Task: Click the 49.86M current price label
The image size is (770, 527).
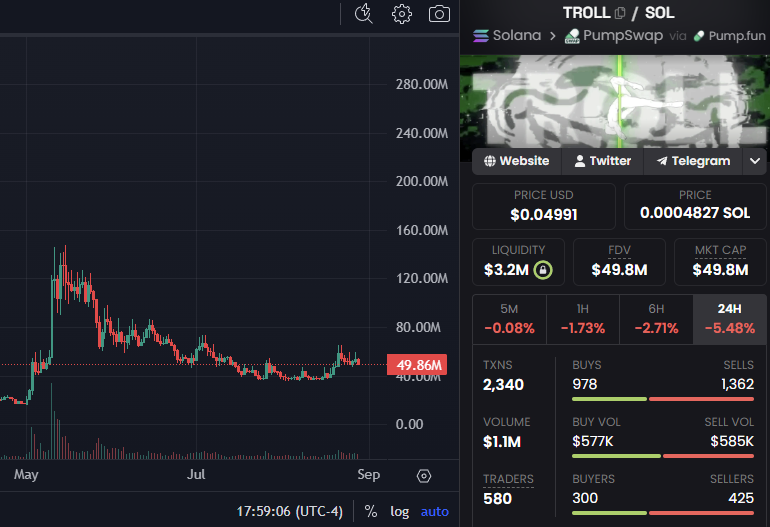Action: point(417,365)
